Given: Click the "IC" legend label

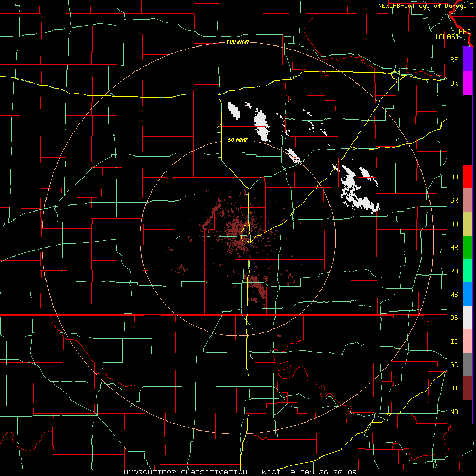Looking at the screenshot, I should coord(454,341).
